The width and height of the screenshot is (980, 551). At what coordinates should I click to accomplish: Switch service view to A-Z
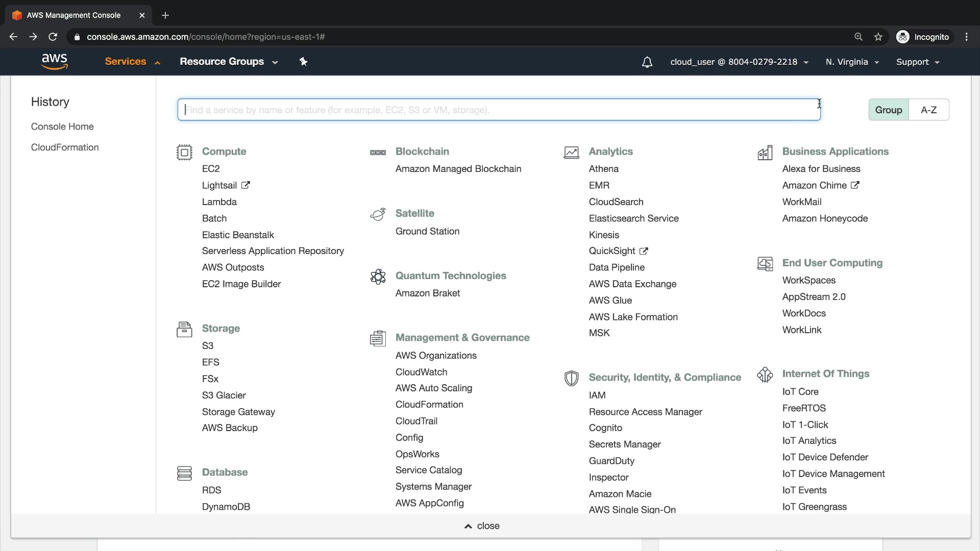[x=928, y=110]
